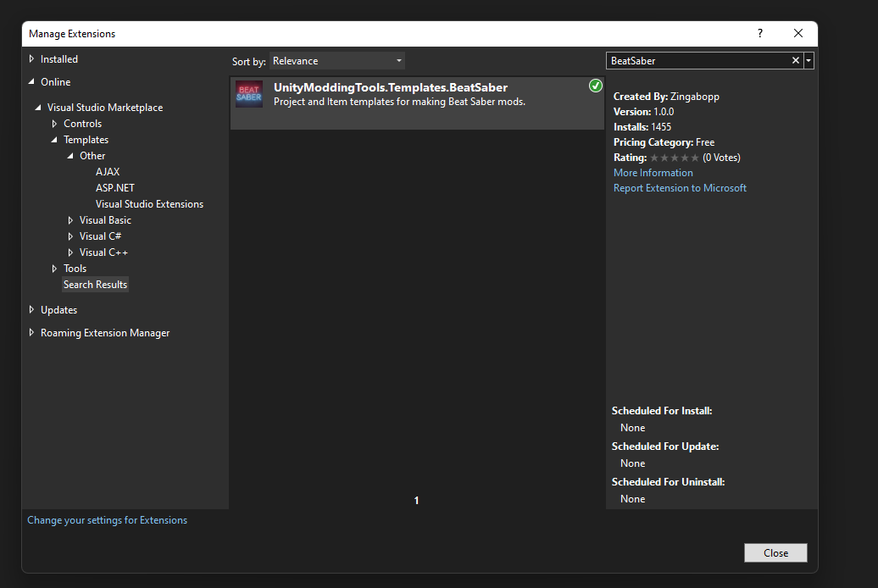Click the extension description about Beat Saber mods

pyautogui.click(x=399, y=102)
